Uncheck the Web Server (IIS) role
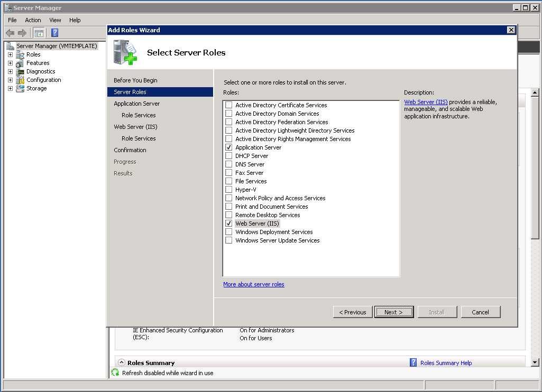This screenshot has width=542, height=392. coord(228,223)
